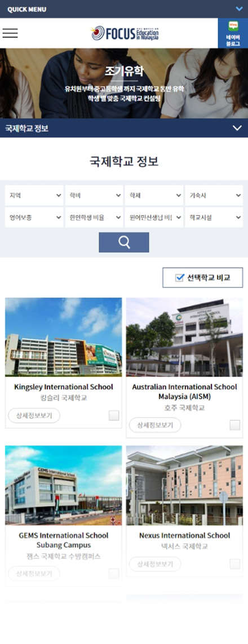The image size is (248, 644).
Task: Expand the QUICK MENU chevron
Action: (x=239, y=8)
